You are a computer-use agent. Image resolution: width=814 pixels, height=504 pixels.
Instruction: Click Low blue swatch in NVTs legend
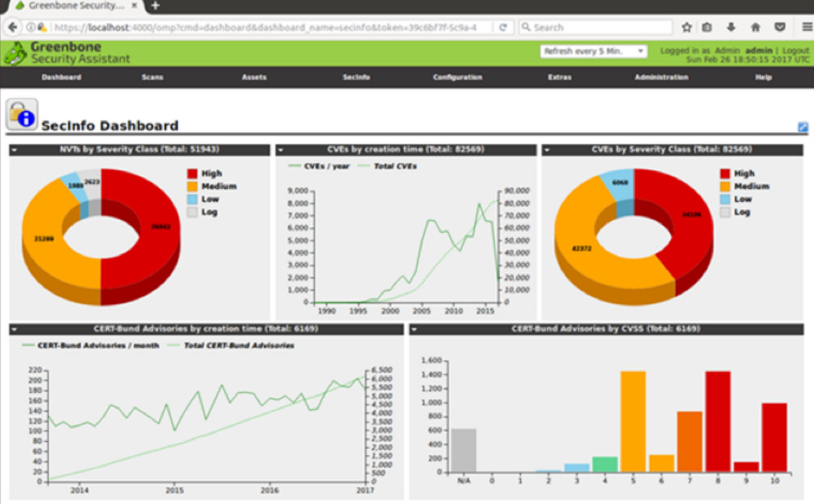pyautogui.click(x=192, y=199)
